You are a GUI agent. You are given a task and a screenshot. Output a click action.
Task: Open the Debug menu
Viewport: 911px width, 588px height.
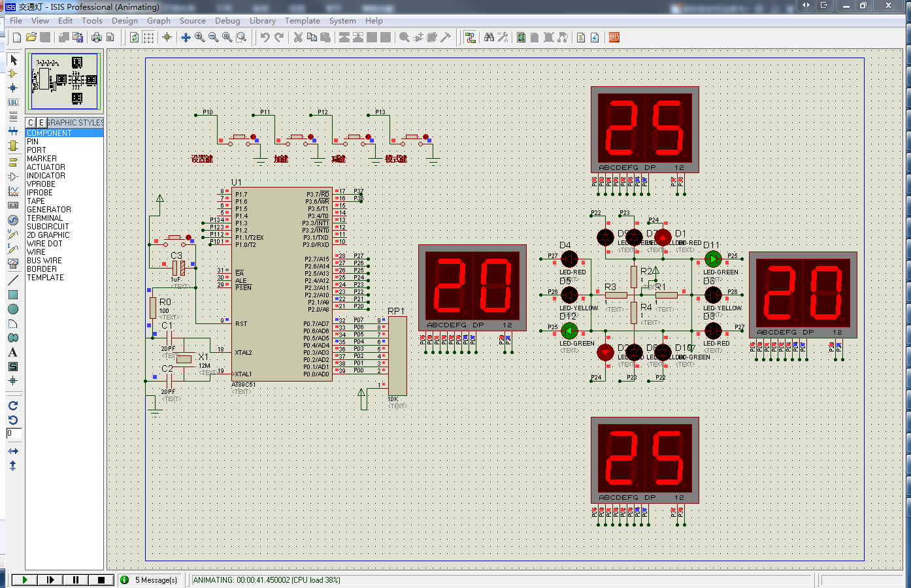[x=227, y=21]
